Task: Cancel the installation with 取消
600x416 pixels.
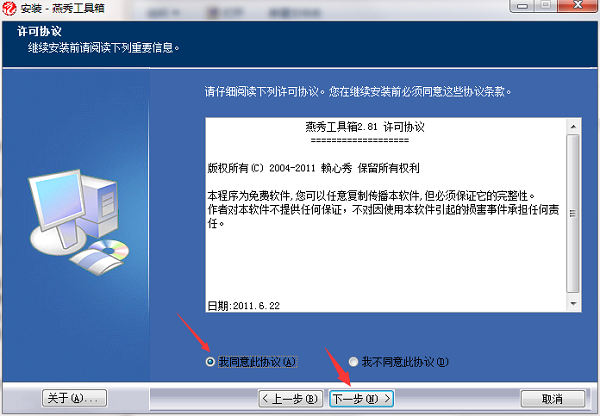Action: [x=553, y=399]
